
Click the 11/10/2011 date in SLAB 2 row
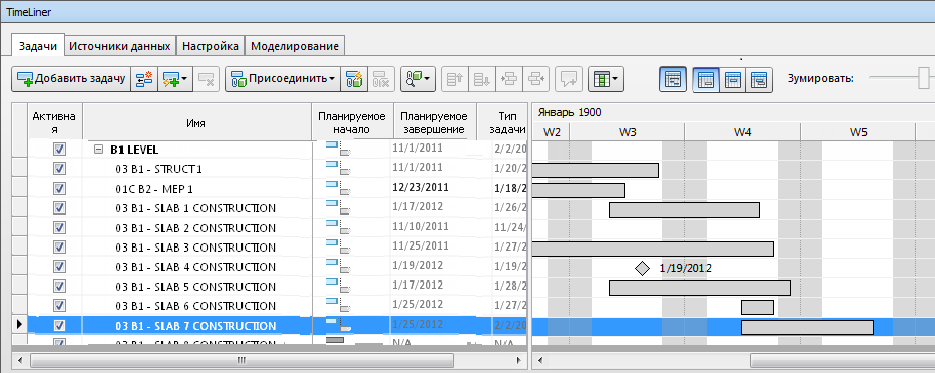[420, 226]
